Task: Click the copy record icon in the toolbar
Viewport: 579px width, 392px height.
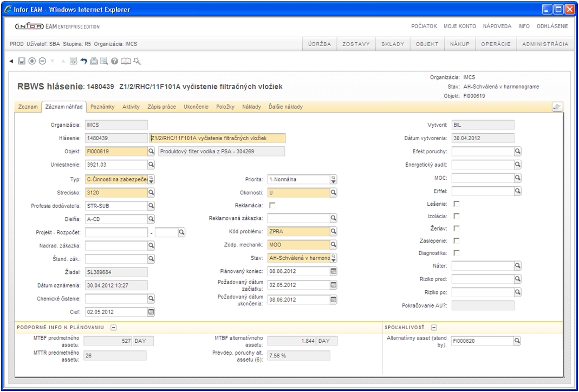Action: click(74, 61)
